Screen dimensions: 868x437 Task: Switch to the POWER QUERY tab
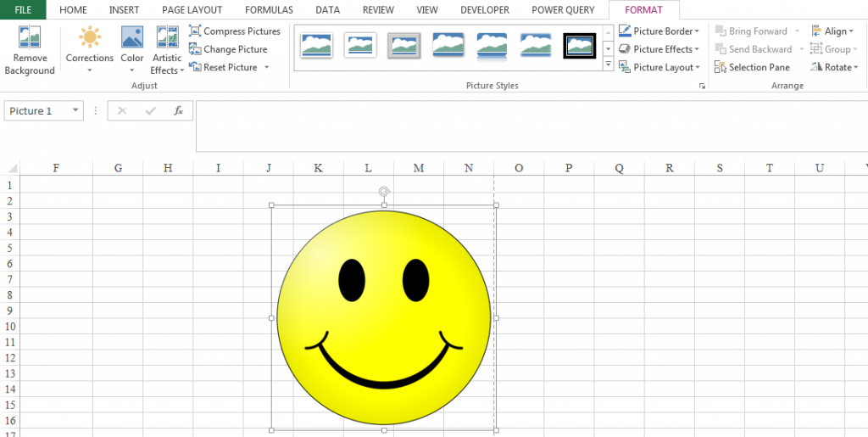tap(563, 10)
